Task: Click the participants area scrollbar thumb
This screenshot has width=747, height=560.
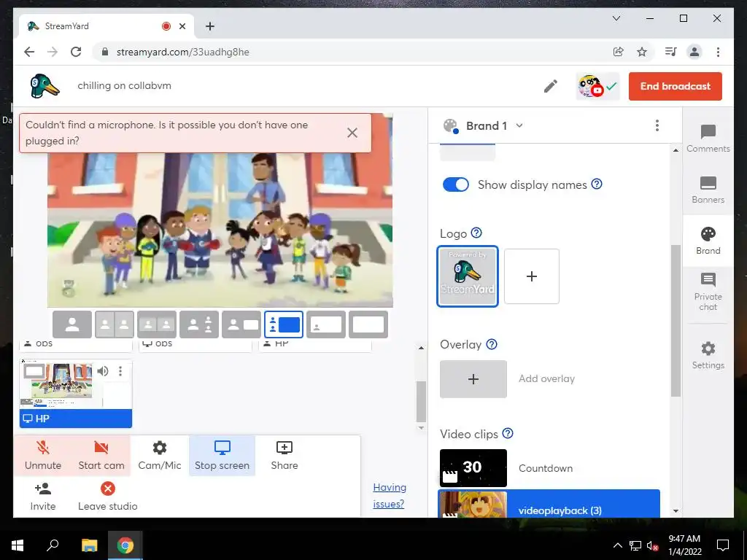Action: (x=421, y=402)
